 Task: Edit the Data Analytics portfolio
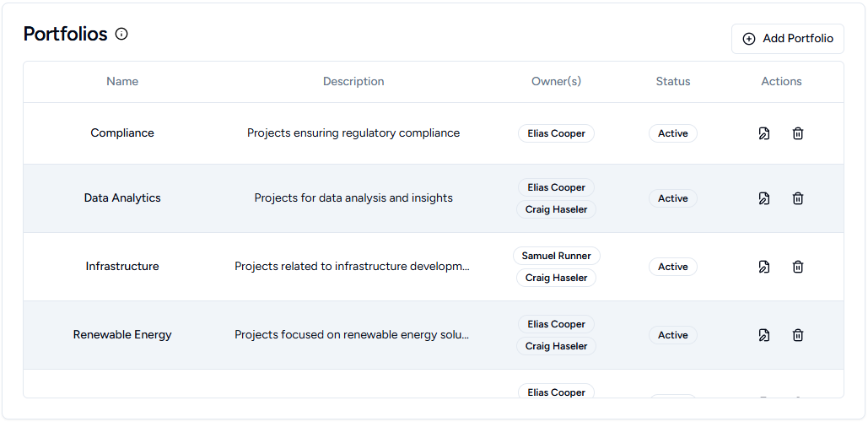[x=764, y=198]
